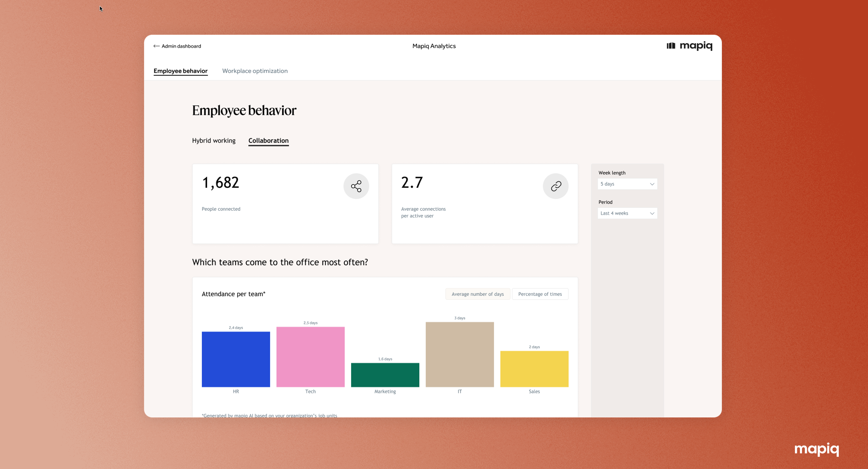The image size is (868, 469).
Task: Click the share icon on the People connected card
Action: click(x=356, y=186)
